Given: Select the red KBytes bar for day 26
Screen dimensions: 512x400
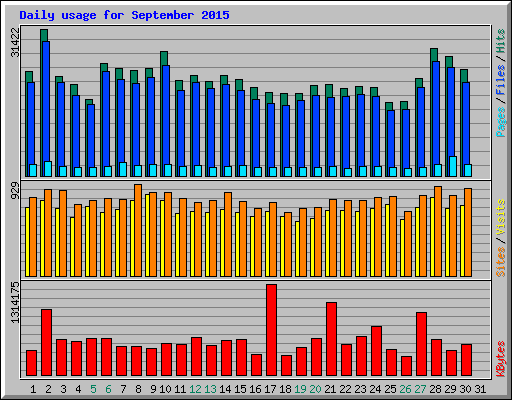Looking at the screenshot, I should tap(406, 366).
